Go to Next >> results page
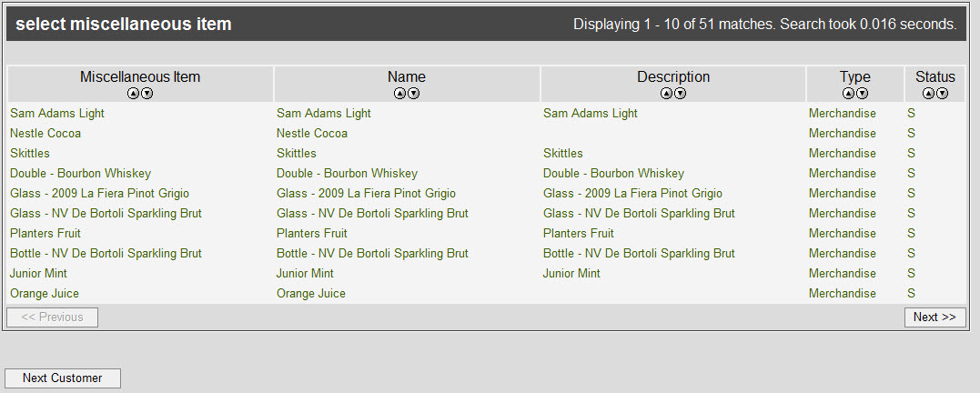Screen dimensions: 980x393 (x=935, y=317)
